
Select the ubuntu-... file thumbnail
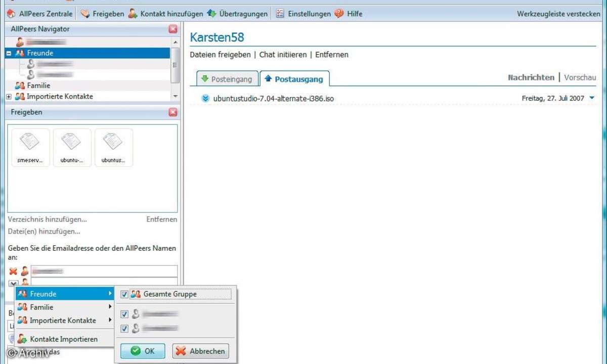[x=72, y=147]
